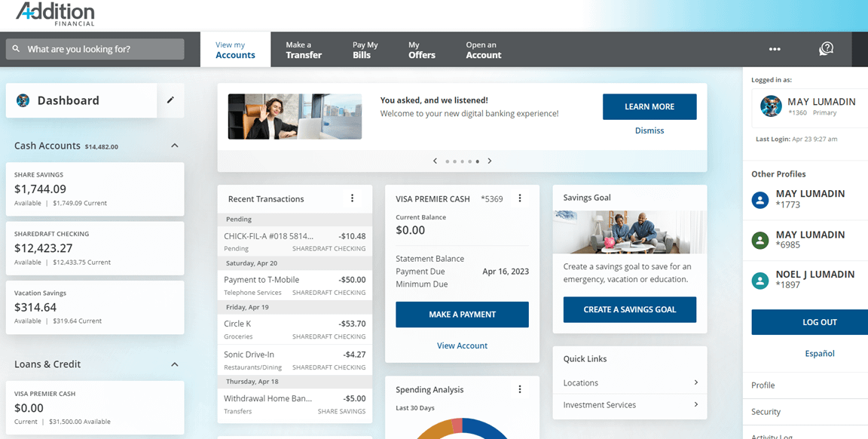Select MAY LUMADIN *1773 profile icon

pos(760,200)
